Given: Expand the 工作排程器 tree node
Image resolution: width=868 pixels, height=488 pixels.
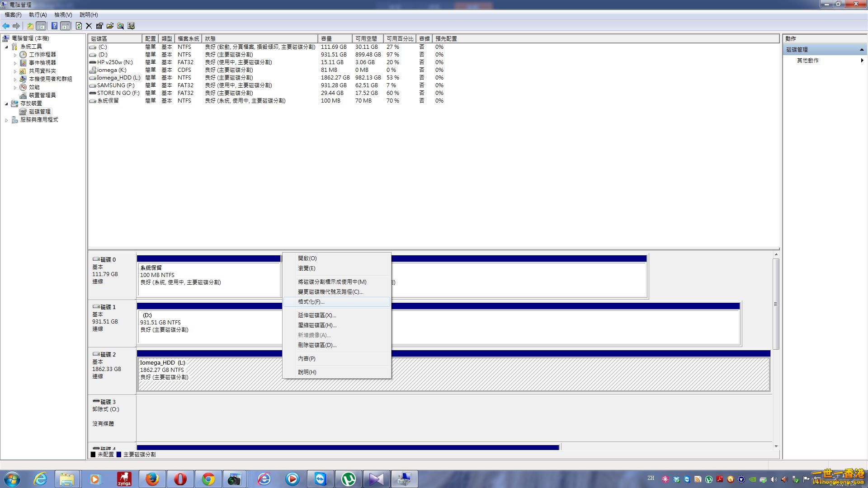Looking at the screenshot, I should tap(15, 55).
